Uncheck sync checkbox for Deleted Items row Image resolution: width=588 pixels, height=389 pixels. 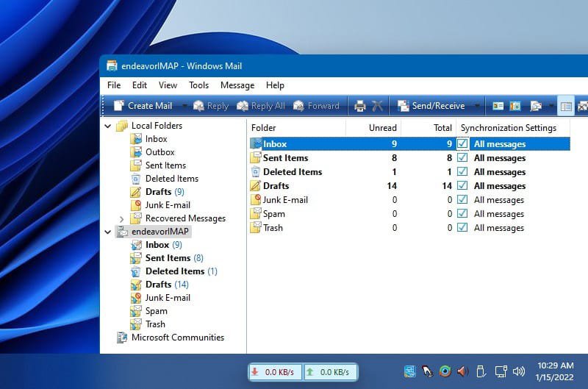(x=462, y=171)
